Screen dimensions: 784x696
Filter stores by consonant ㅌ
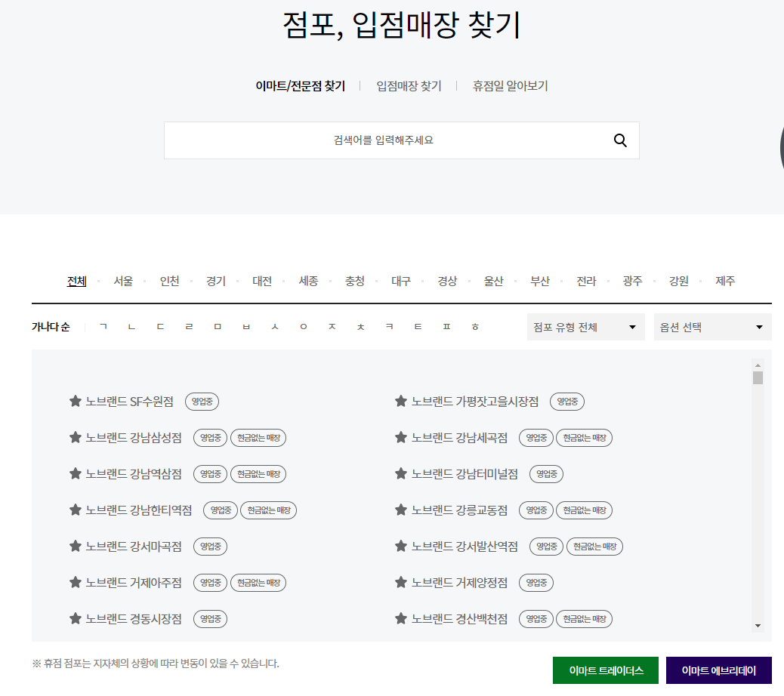pos(418,327)
